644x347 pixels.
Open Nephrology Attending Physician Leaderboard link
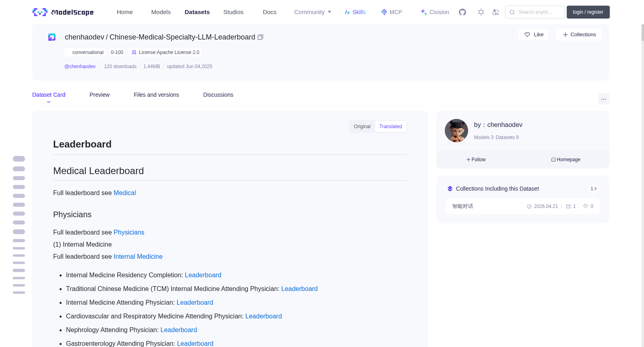[x=179, y=330]
